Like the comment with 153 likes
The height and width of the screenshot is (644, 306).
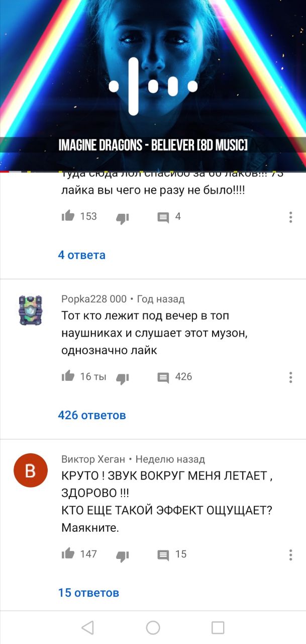[x=68, y=216]
